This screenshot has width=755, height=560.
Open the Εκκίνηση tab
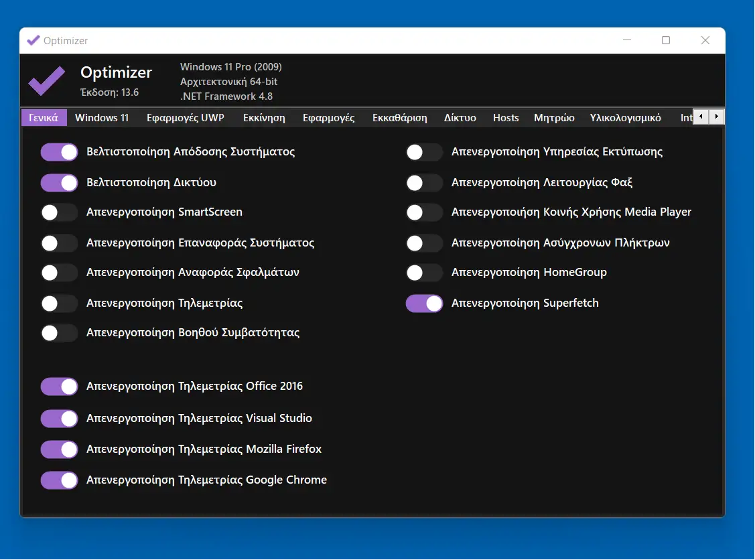[x=264, y=117]
